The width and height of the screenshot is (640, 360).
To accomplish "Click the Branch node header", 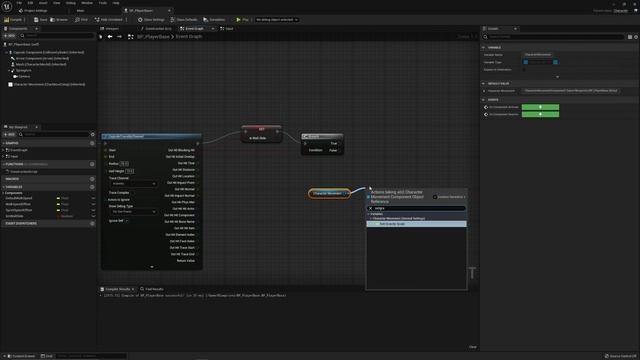I will (322, 136).
